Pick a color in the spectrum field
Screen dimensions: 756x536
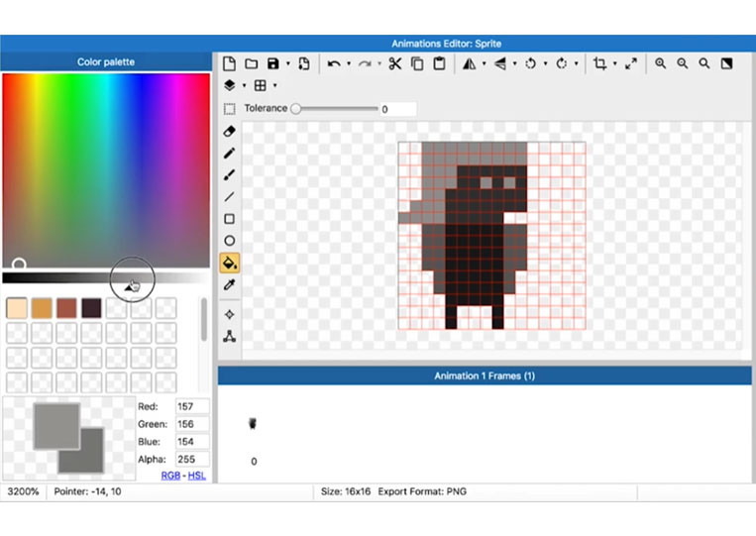(x=106, y=170)
